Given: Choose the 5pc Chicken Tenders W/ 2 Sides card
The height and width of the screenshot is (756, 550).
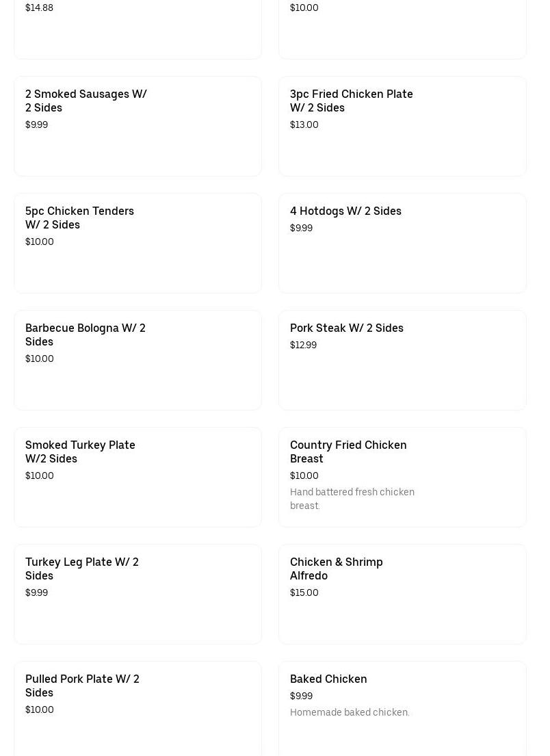Looking at the screenshot, I should click(79, 218).
